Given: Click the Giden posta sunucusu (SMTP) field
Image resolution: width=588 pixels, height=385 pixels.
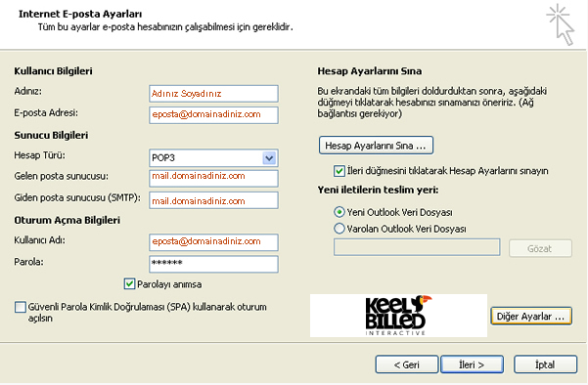Looking at the screenshot, I should pos(213,200).
